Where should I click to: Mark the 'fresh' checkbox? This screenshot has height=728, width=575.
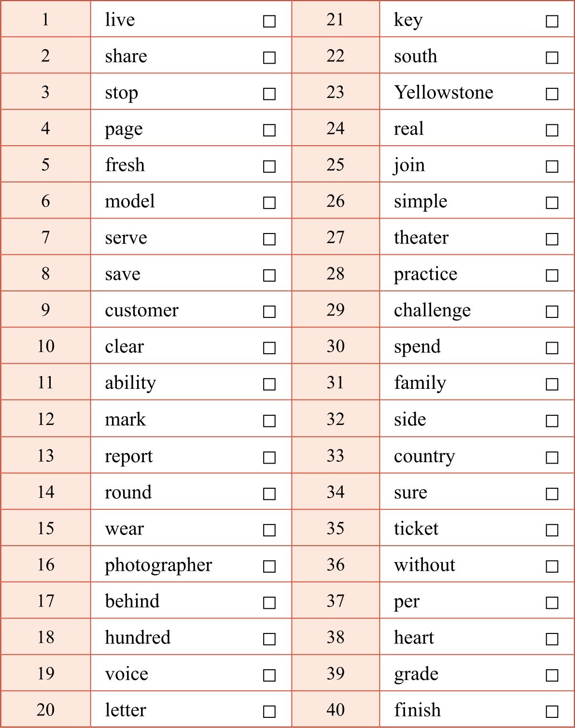pyautogui.click(x=269, y=166)
